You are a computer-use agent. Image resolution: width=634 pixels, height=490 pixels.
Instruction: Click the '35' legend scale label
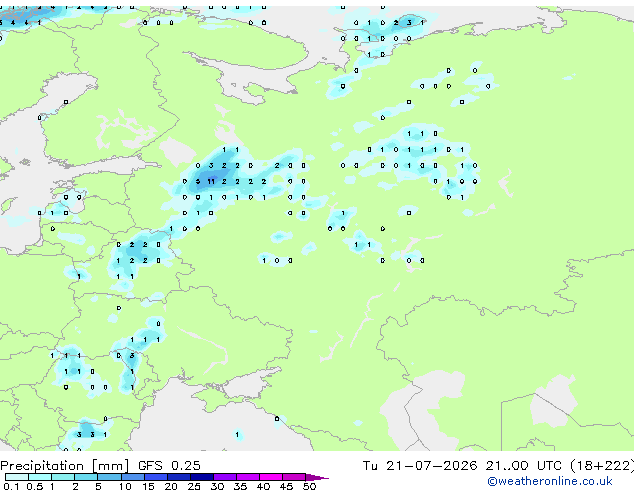(240, 486)
